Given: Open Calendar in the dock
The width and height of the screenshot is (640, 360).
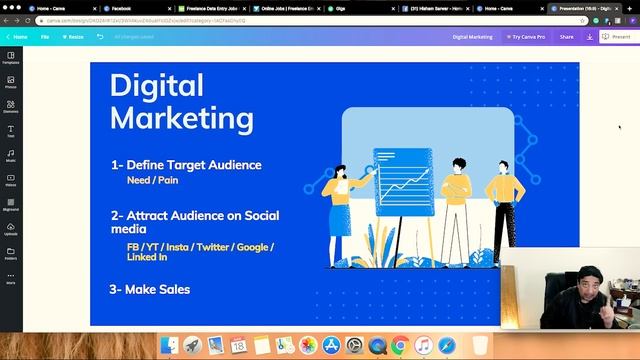Looking at the screenshot, I should 238,346.
